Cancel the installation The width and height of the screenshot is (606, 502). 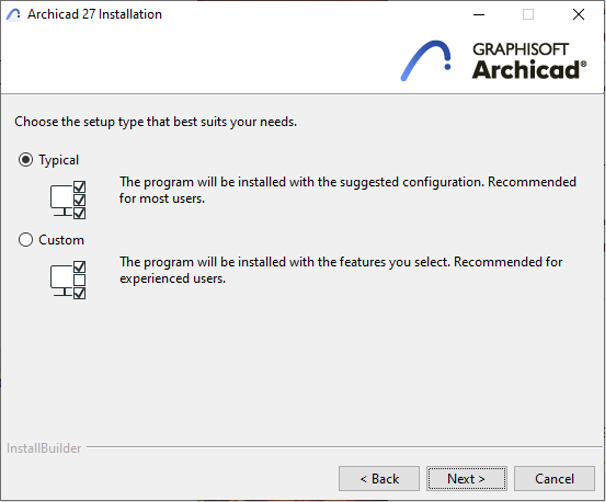click(554, 478)
